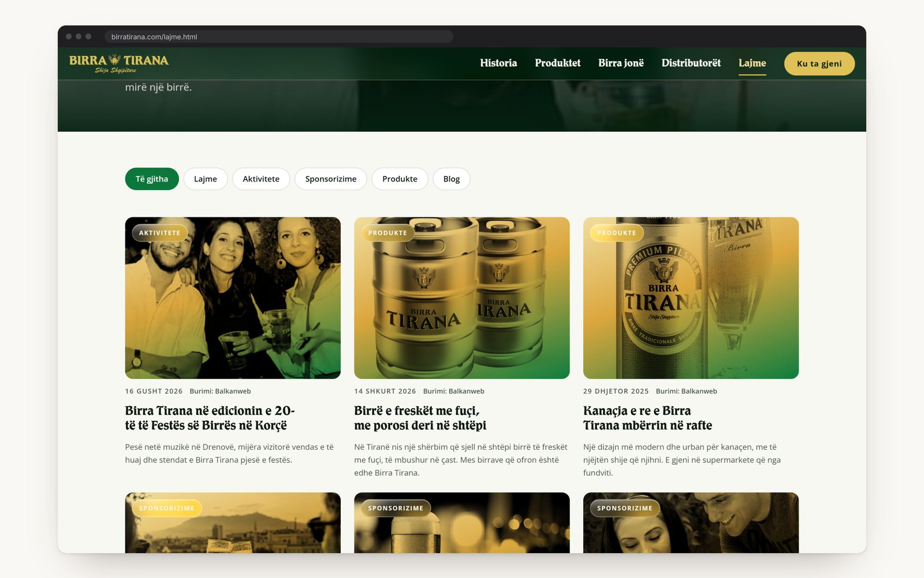
Task: Select the Të gjitha filter
Action: pyautogui.click(x=152, y=179)
